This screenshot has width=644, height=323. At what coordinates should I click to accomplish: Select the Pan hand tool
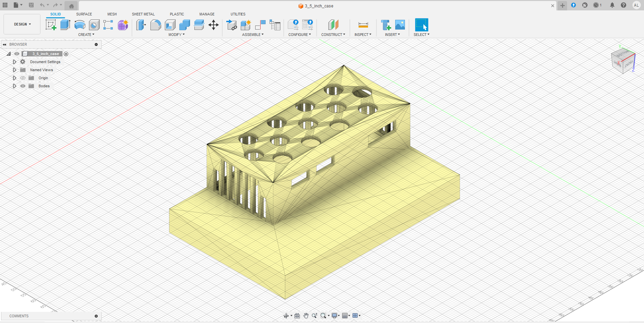coord(306,316)
